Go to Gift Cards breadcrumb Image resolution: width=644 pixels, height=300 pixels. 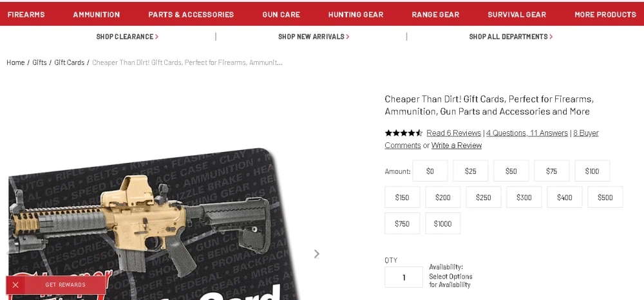click(x=70, y=62)
